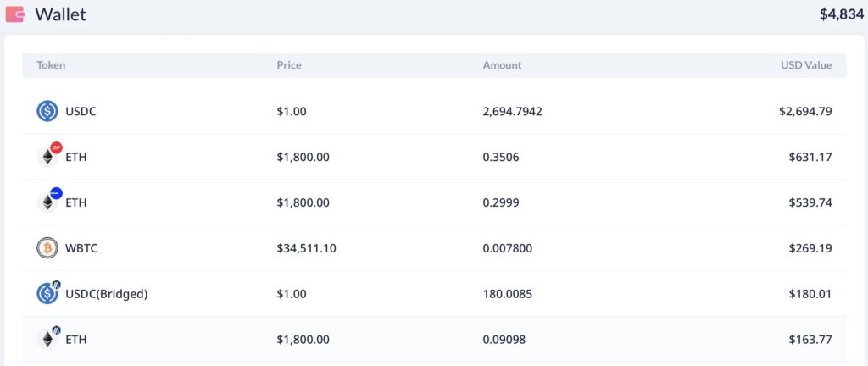The width and height of the screenshot is (868, 366).
Task: Click the 0.3506 ETH amount
Action: 500,157
